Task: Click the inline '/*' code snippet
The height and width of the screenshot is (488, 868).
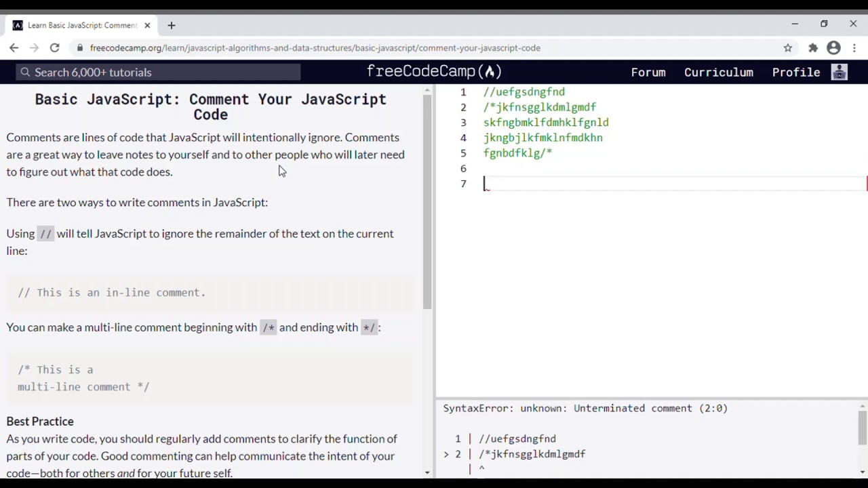Action: point(269,327)
